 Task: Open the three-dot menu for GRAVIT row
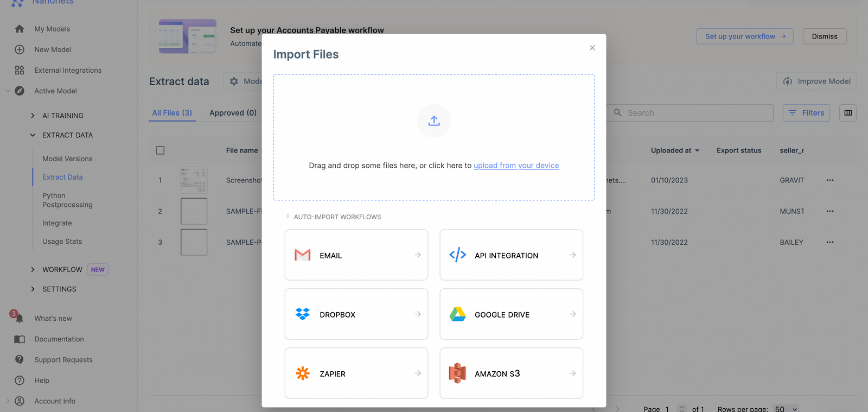pos(830,180)
